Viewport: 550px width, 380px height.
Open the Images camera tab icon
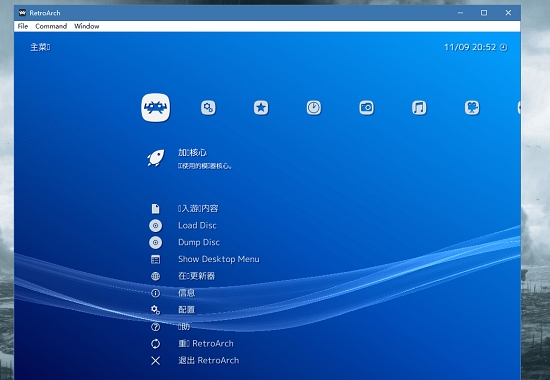pos(367,108)
